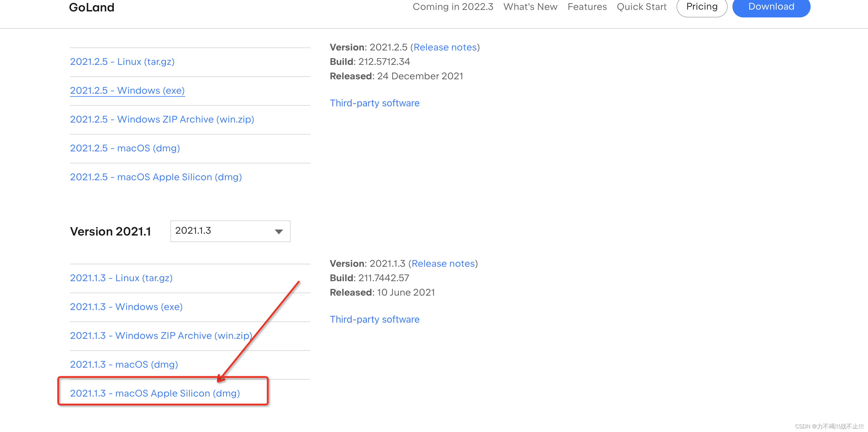Open Coming in 2022.3 page
The image size is (868, 432).
(x=453, y=7)
